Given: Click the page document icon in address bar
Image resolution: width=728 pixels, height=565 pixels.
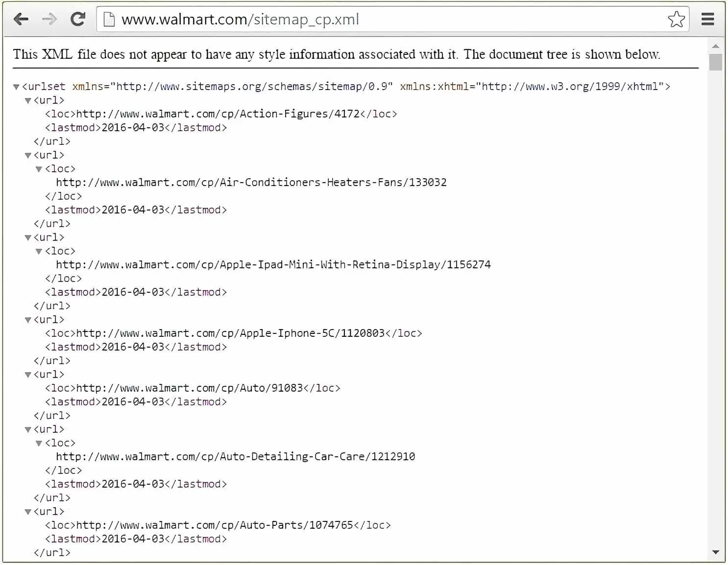Looking at the screenshot, I should coord(109,19).
